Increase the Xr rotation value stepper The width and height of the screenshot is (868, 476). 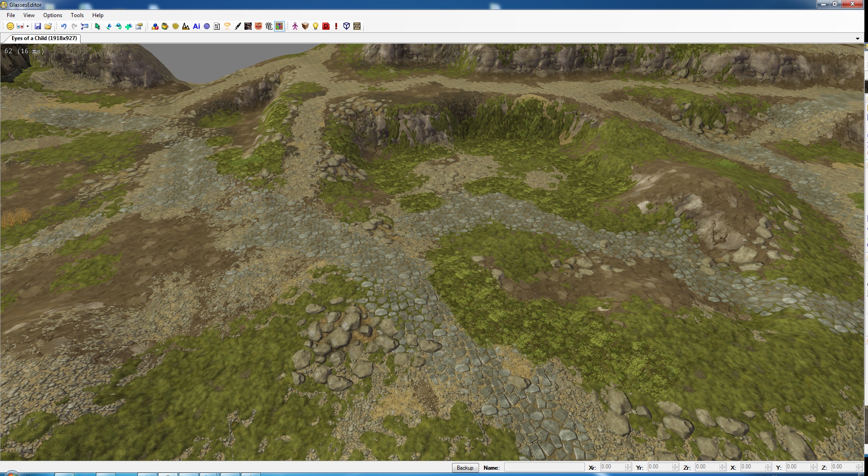628,465
